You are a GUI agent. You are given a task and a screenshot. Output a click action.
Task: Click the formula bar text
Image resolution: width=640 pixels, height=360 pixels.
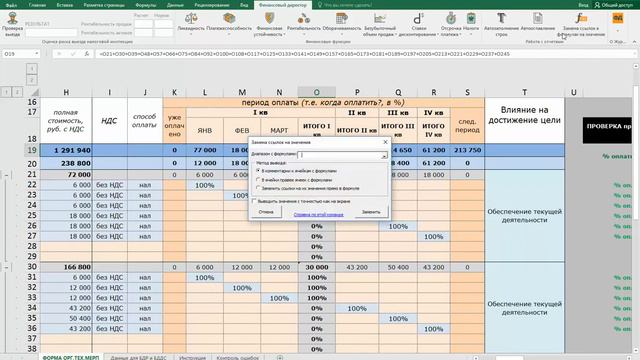click(x=304, y=54)
